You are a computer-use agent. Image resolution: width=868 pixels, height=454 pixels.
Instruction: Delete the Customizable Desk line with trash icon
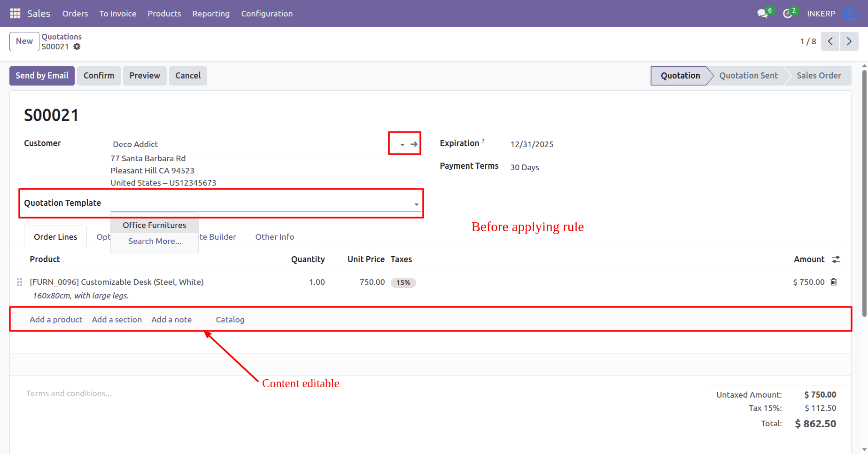click(x=834, y=282)
